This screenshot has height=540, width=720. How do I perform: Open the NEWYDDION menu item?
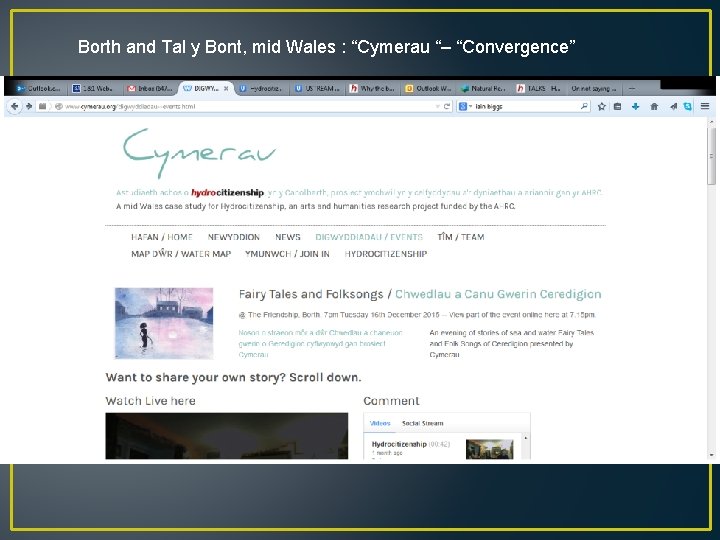point(234,237)
